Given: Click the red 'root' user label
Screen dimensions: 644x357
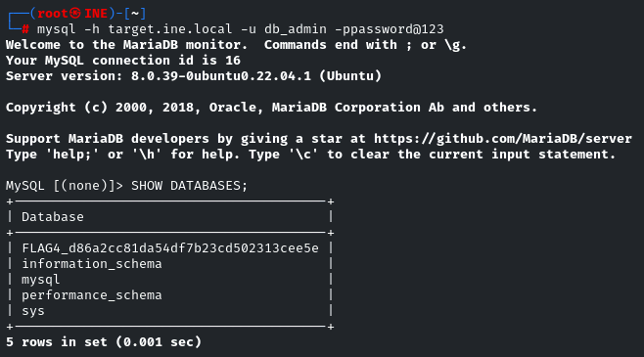Looking at the screenshot, I should coord(53,14).
